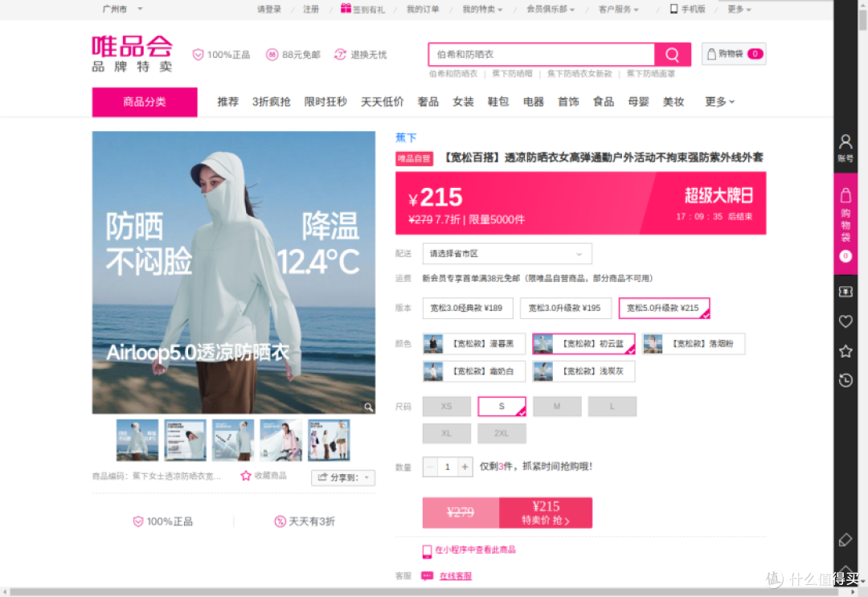Click the horizontal scrollbar at page bottom
This screenshot has width=868, height=597.
point(425,592)
